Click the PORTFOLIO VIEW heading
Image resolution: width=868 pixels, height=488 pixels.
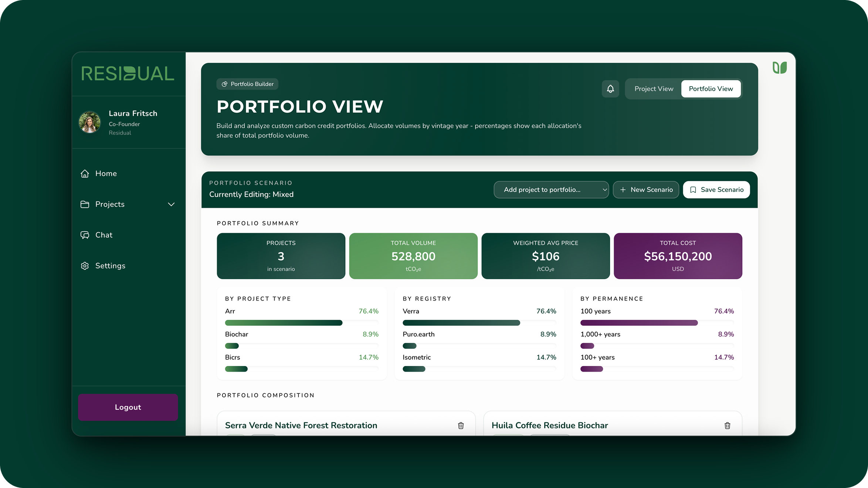pyautogui.click(x=300, y=107)
